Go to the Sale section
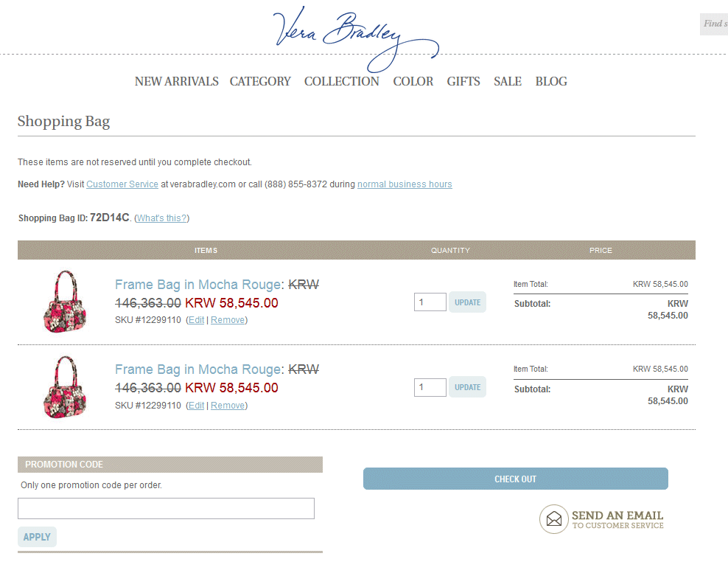This screenshot has height=573, width=728. [507, 82]
